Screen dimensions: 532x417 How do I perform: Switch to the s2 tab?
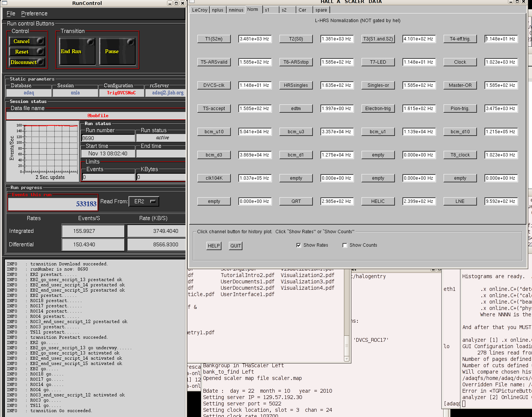point(288,10)
